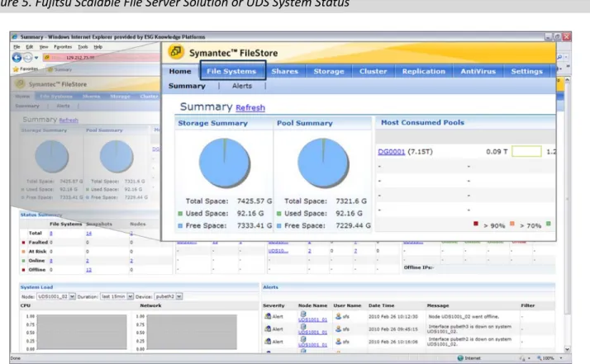Click the Total snapshots count 14 link

click(88, 233)
